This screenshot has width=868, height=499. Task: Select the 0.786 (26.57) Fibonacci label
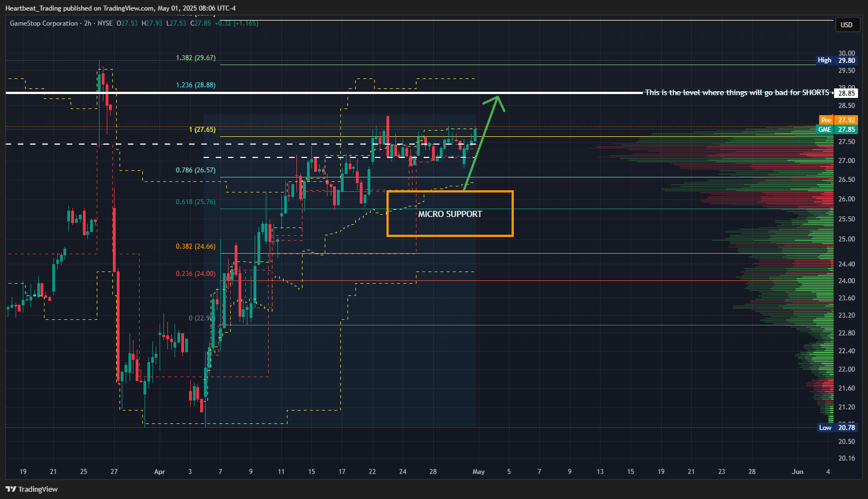[196, 170]
